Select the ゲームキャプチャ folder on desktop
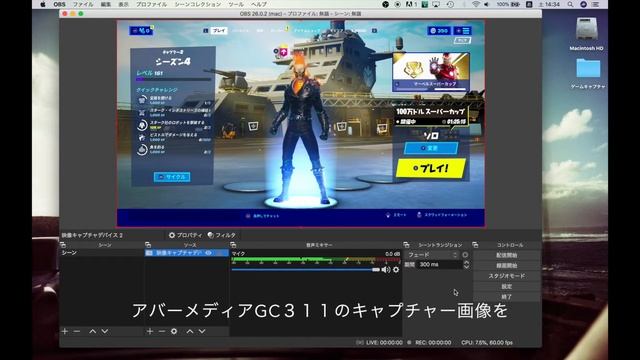 588,73
